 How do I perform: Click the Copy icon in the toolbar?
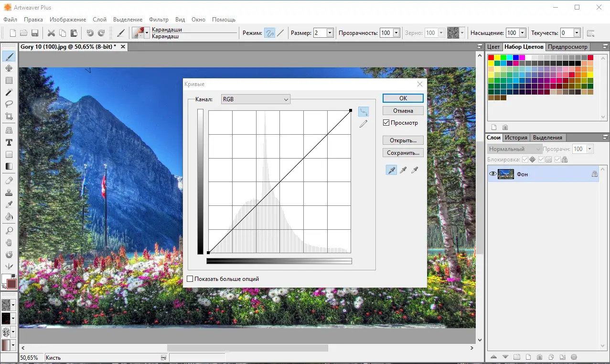(63, 33)
